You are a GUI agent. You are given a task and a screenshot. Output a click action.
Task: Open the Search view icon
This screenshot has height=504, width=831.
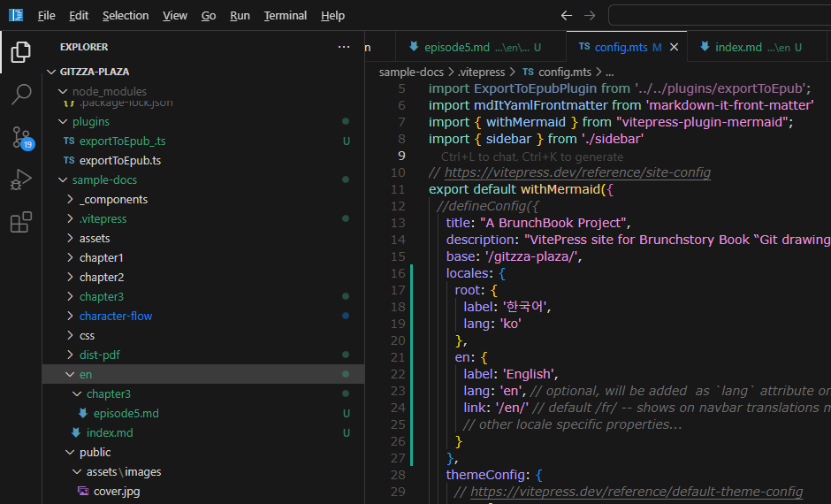[x=20, y=94]
